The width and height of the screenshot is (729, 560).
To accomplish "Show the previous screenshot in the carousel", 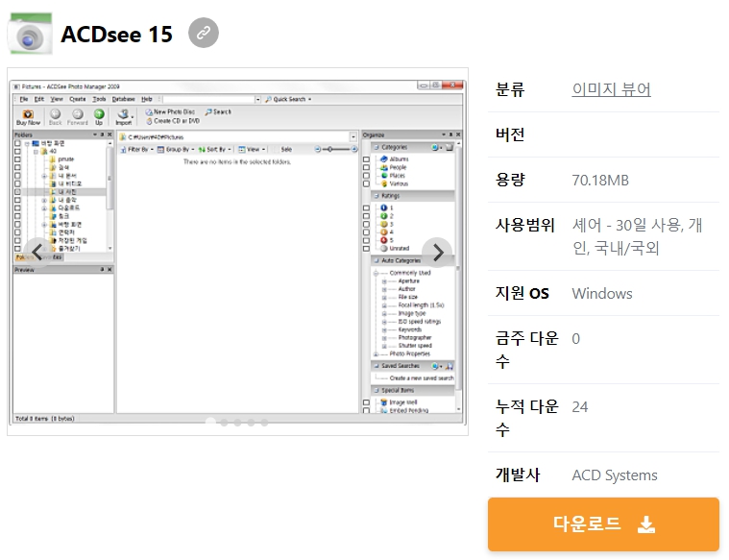I will pos(37,253).
